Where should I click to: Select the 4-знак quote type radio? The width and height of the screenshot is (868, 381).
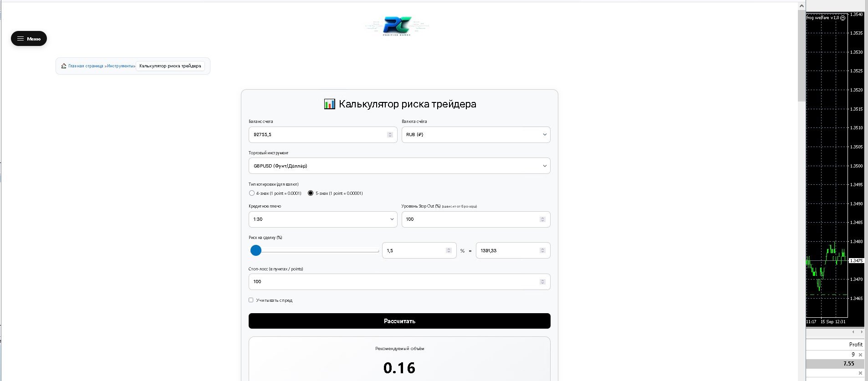pos(252,193)
